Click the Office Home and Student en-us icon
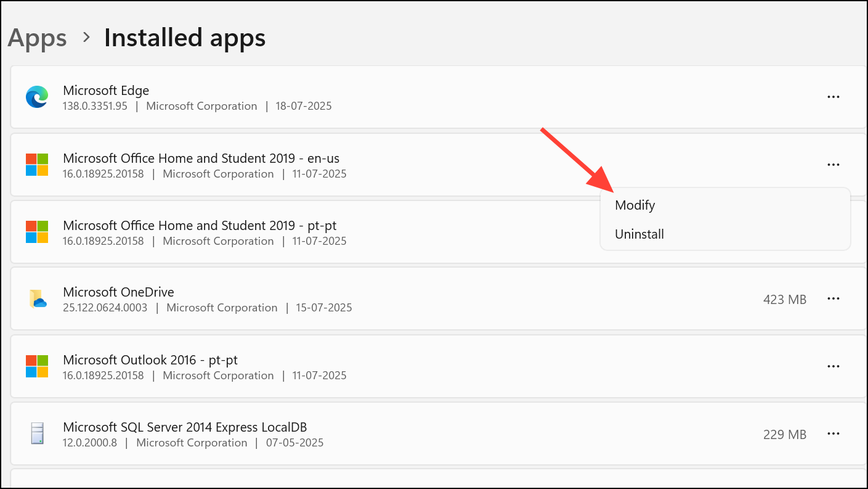 click(x=37, y=165)
